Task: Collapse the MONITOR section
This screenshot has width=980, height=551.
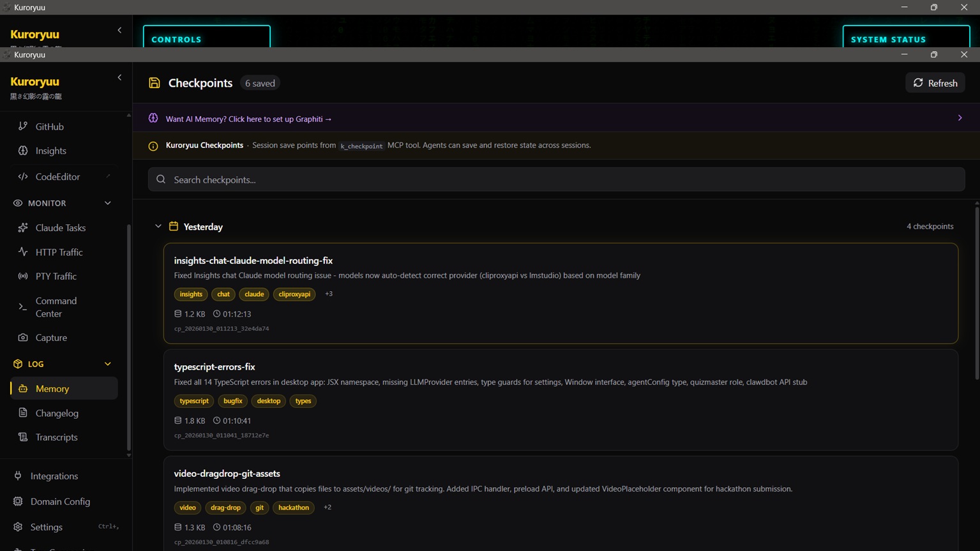Action: pos(107,203)
